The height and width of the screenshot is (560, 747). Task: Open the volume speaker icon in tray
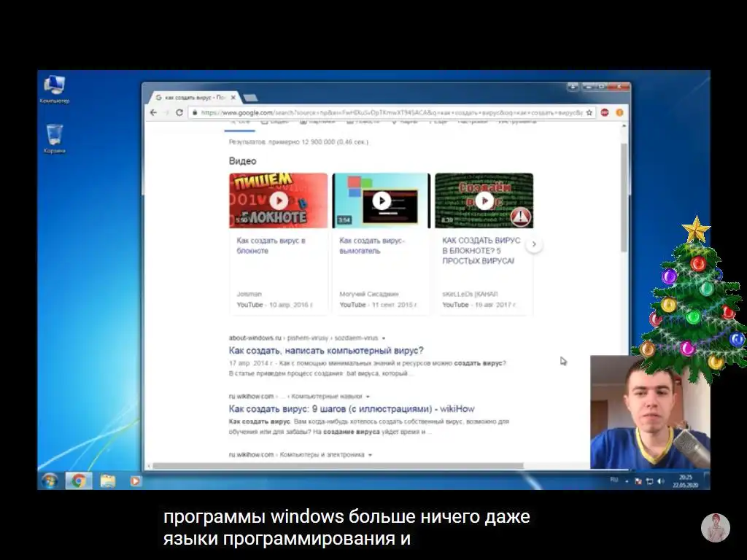pos(660,481)
